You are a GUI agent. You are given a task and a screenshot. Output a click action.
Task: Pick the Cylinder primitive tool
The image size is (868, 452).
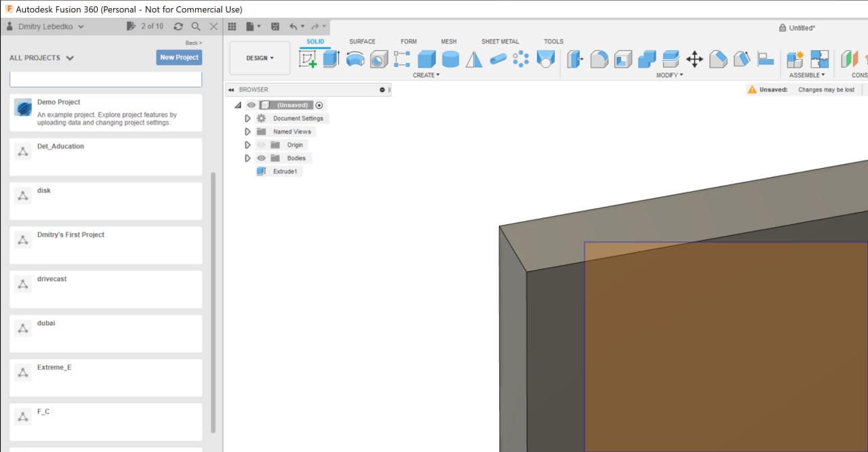450,60
